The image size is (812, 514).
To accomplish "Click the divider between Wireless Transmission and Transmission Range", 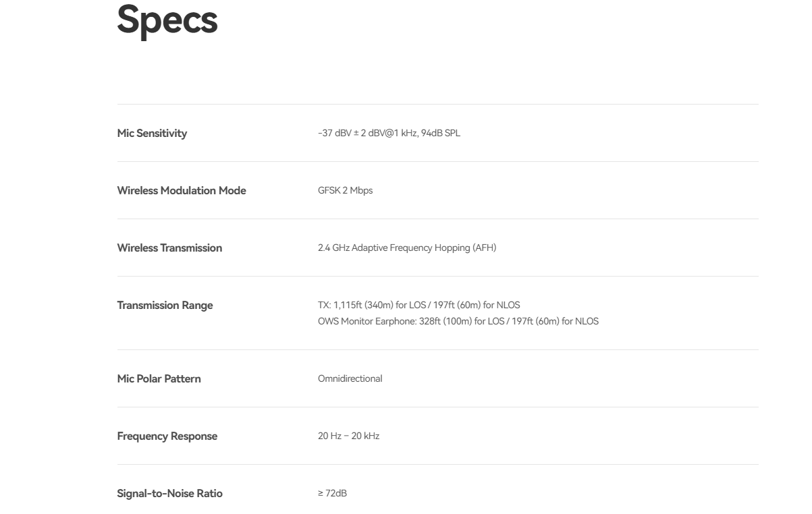I will (437, 276).
